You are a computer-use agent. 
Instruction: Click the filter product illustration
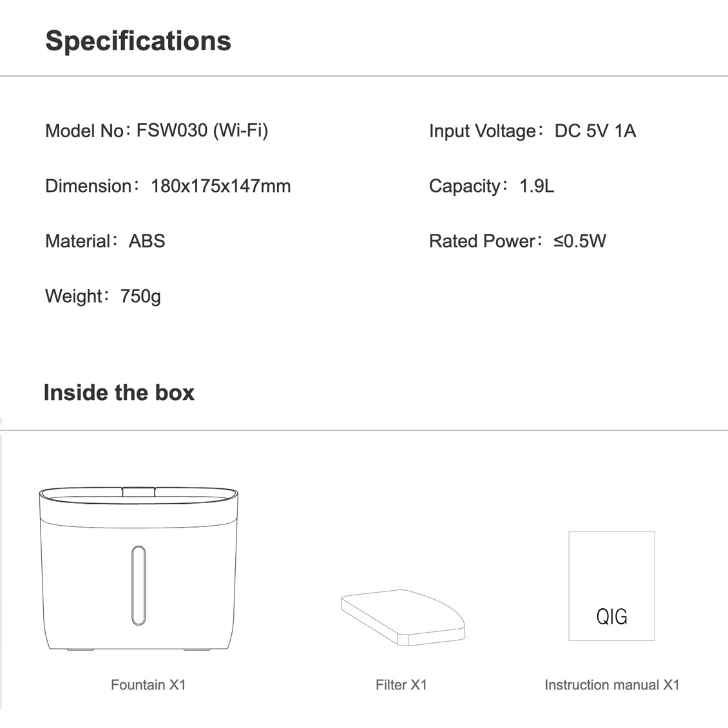[x=403, y=617]
